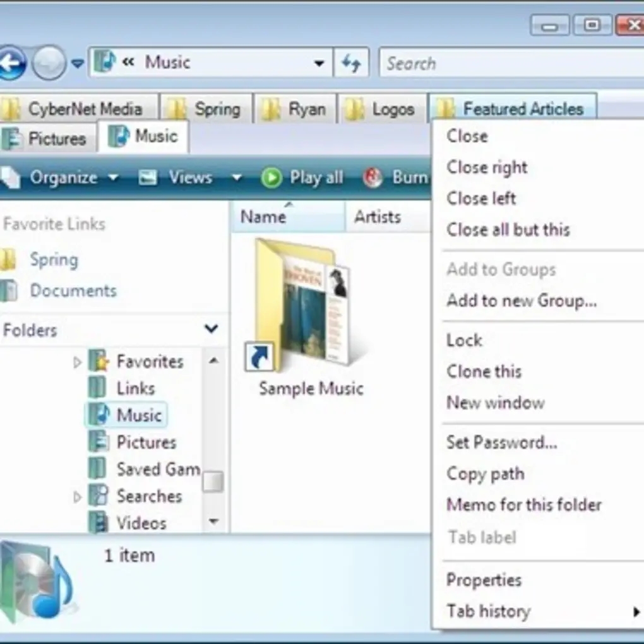Select Lock in the context menu

point(464,340)
